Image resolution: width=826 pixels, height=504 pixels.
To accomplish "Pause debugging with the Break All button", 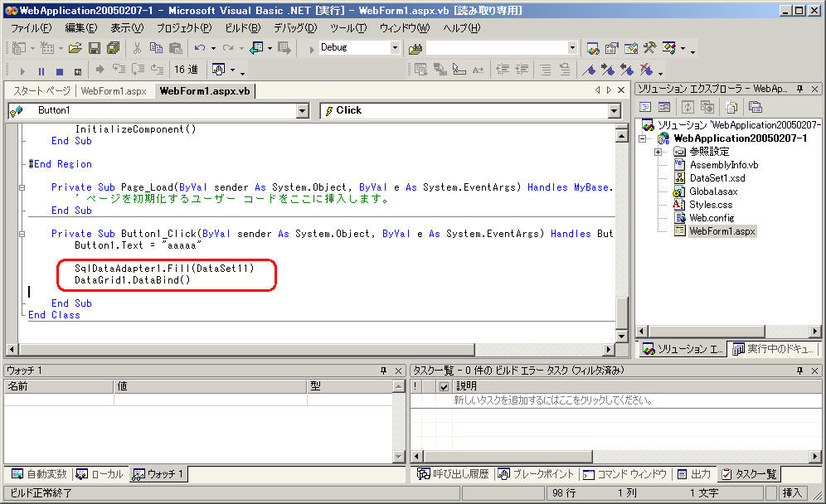I will [41, 70].
